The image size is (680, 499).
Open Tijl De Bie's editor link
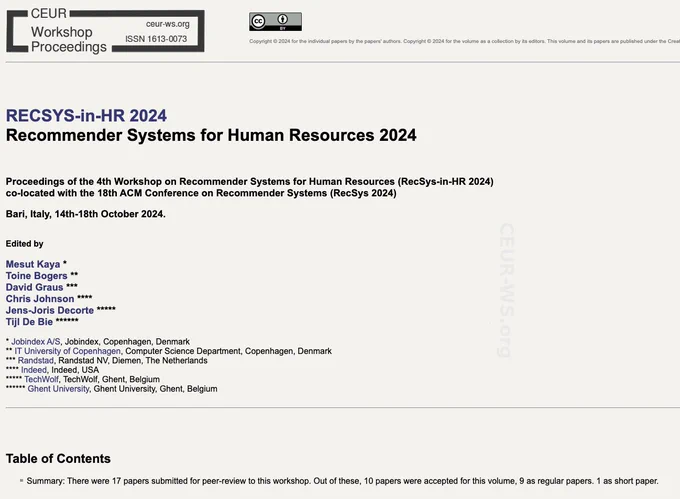[x=29, y=322]
